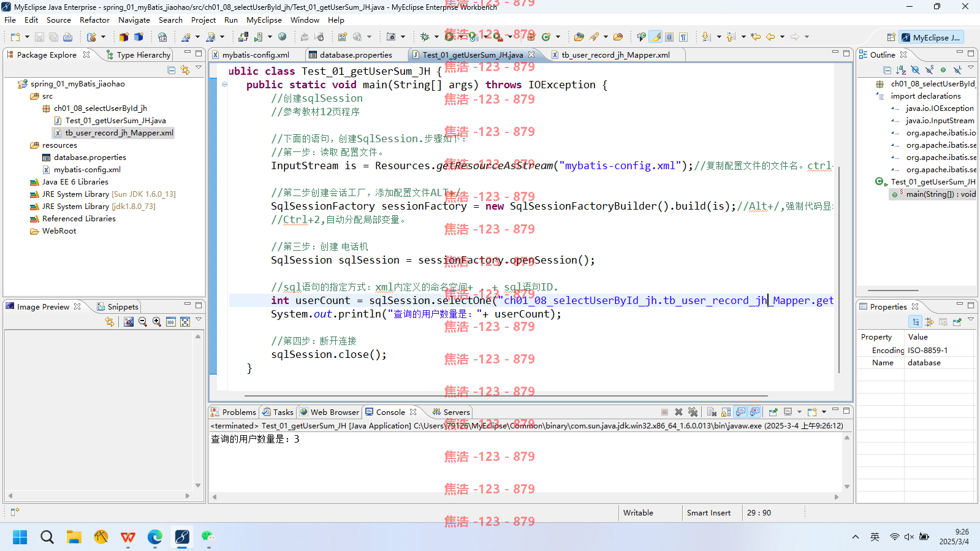Open File Explorer from taskbar
This screenshot has width=980, height=551.
point(74,538)
